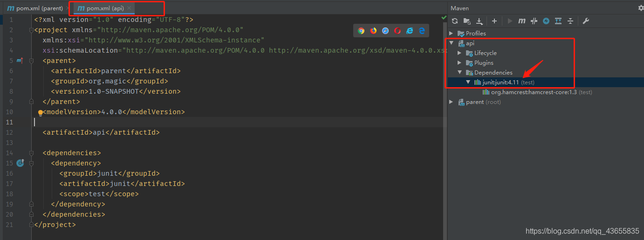Expand the Lifecycle node arrow
This screenshot has width=644, height=240.
click(x=459, y=53)
